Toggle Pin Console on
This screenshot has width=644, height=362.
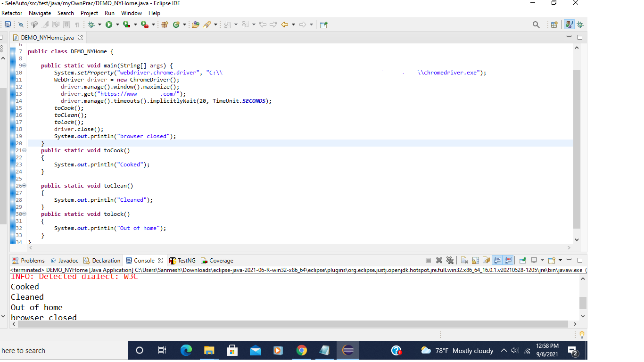coord(523,260)
